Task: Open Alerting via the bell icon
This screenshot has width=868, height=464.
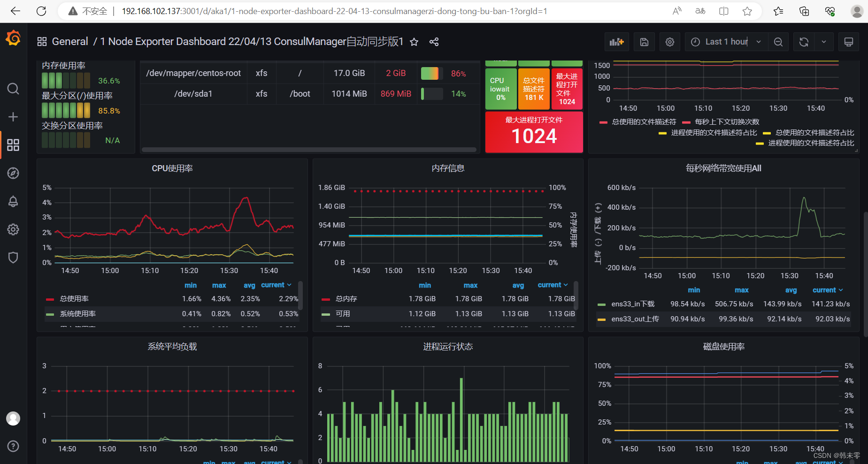Action: click(13, 201)
